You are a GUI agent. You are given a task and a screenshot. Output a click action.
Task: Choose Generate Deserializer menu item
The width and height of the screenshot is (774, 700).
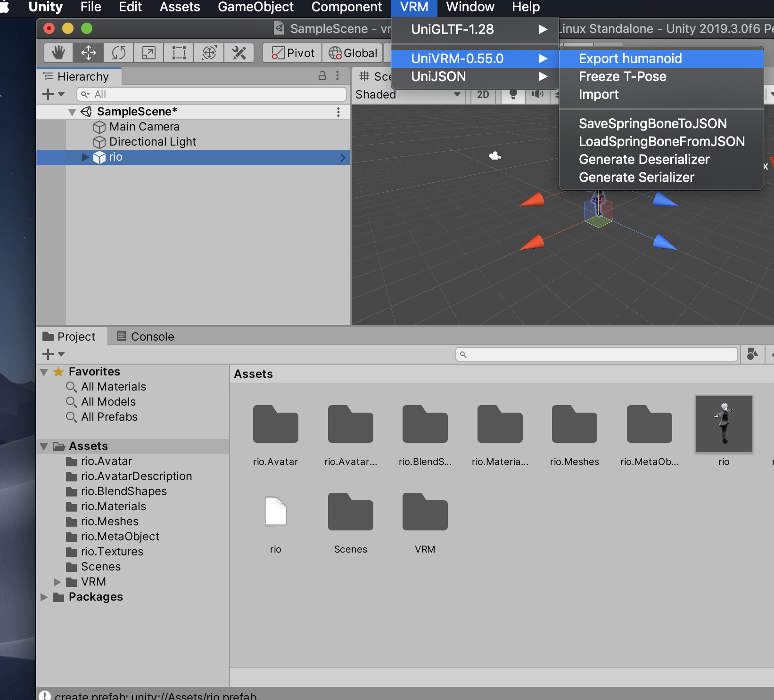[661, 159]
